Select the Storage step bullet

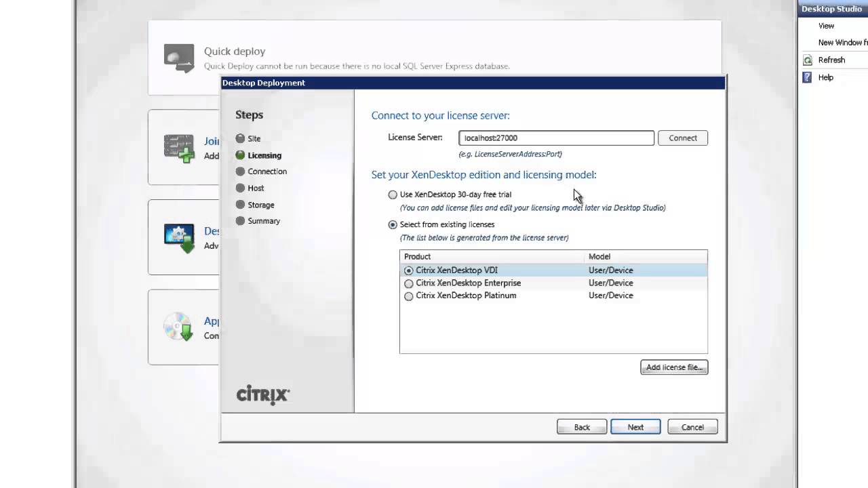[x=240, y=205]
